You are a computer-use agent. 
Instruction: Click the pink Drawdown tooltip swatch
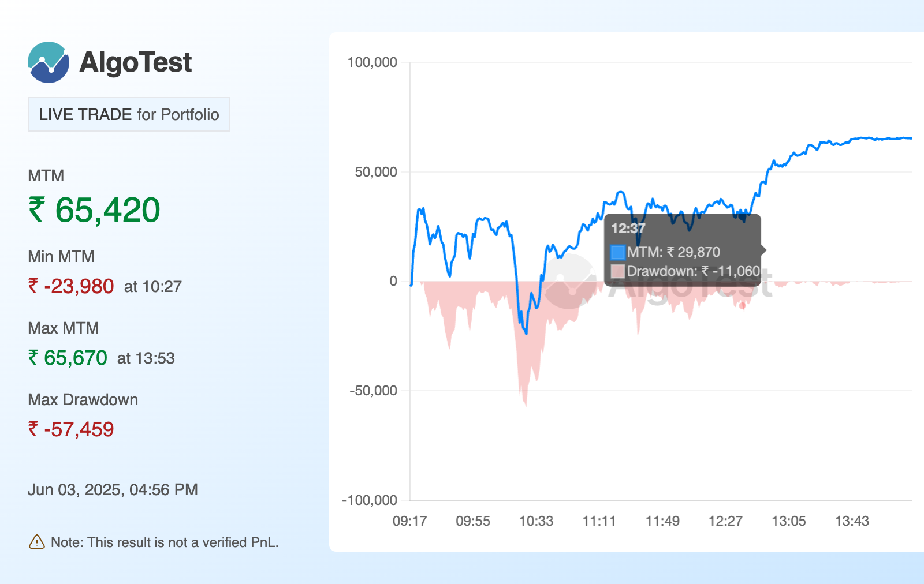tap(617, 271)
